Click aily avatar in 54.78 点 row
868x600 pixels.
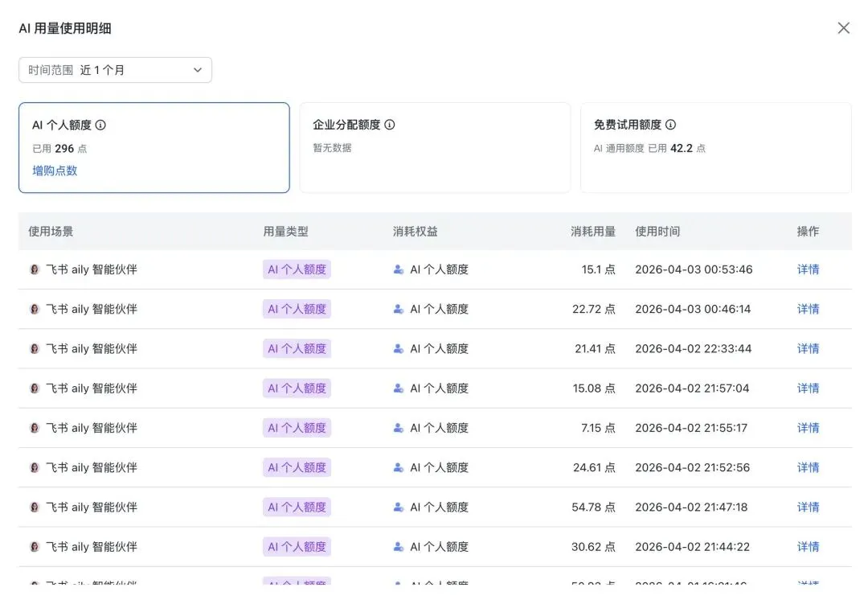[x=35, y=508]
